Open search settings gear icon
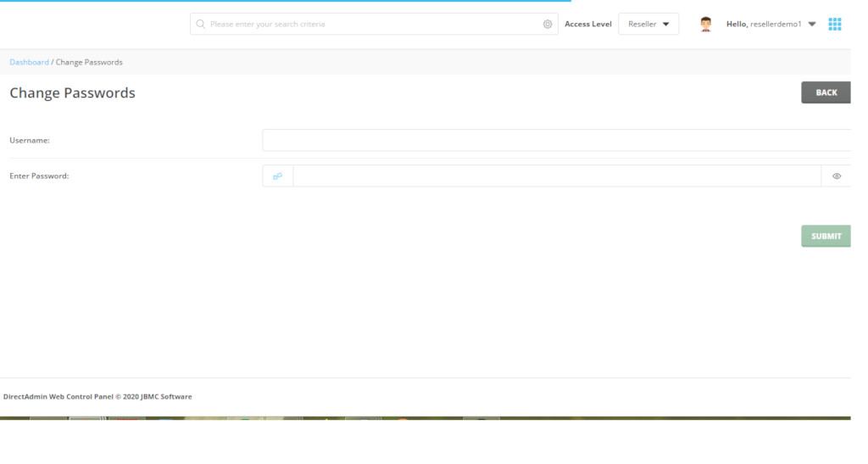 (547, 24)
